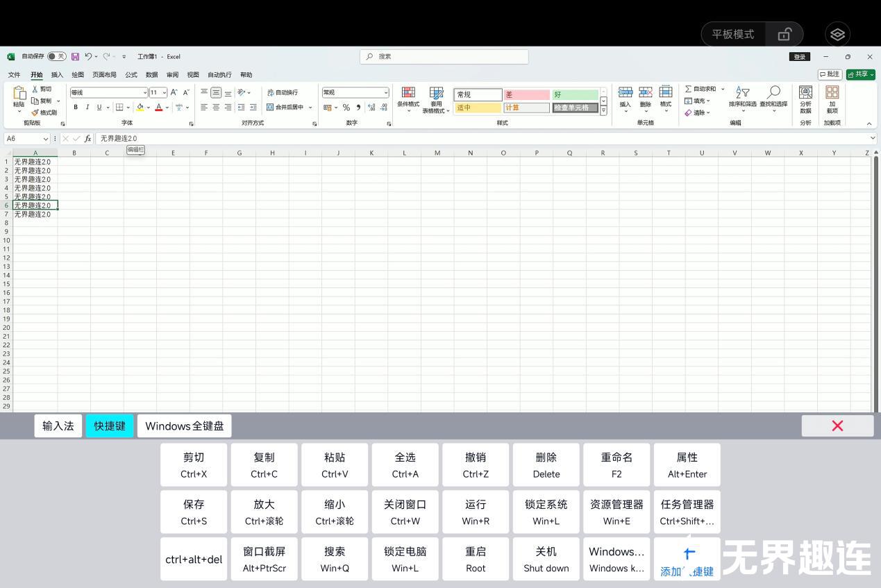Viewport: 881px width, 588px height.
Task: Click the Increase Decimal icon
Action: click(371, 107)
